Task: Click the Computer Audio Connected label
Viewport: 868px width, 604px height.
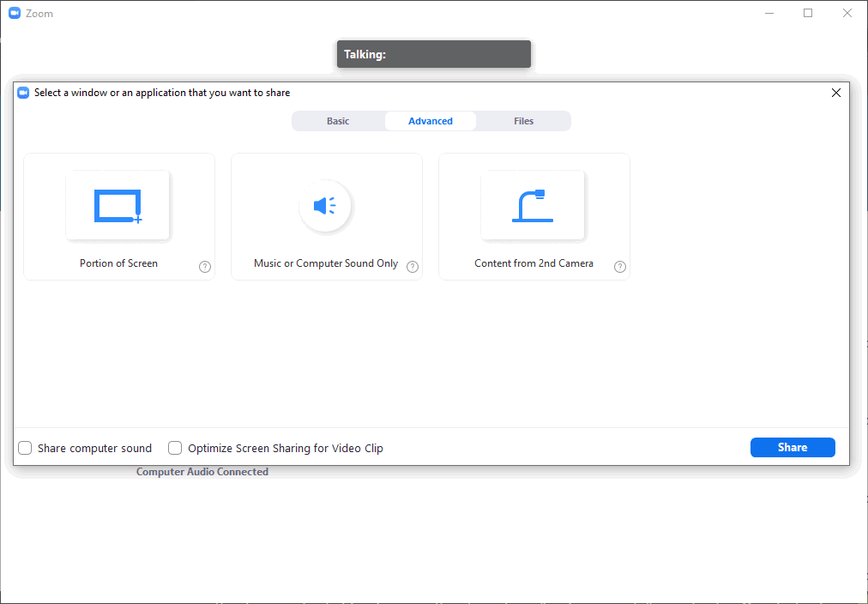Action: [x=202, y=471]
